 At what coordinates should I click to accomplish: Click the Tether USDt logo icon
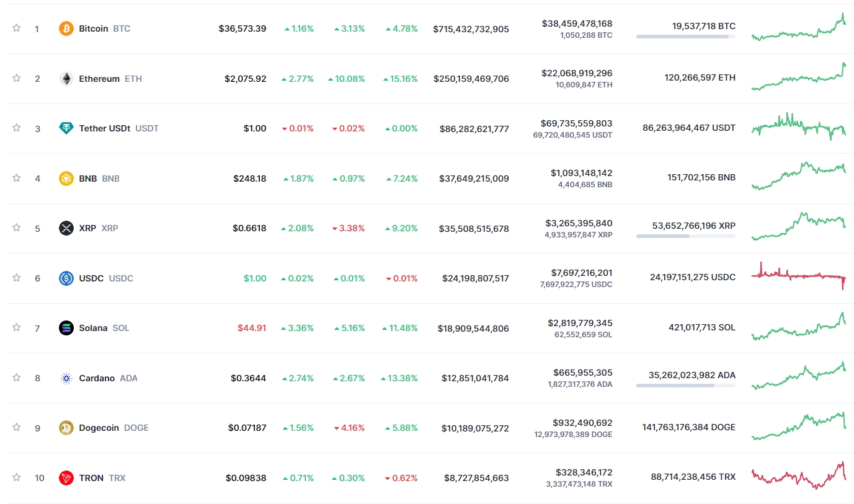pyautogui.click(x=66, y=128)
